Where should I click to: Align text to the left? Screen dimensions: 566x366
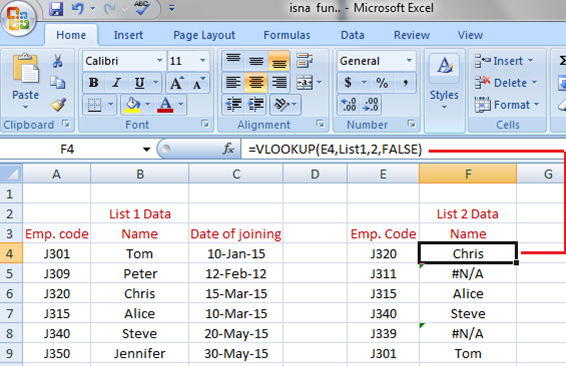coord(233,83)
